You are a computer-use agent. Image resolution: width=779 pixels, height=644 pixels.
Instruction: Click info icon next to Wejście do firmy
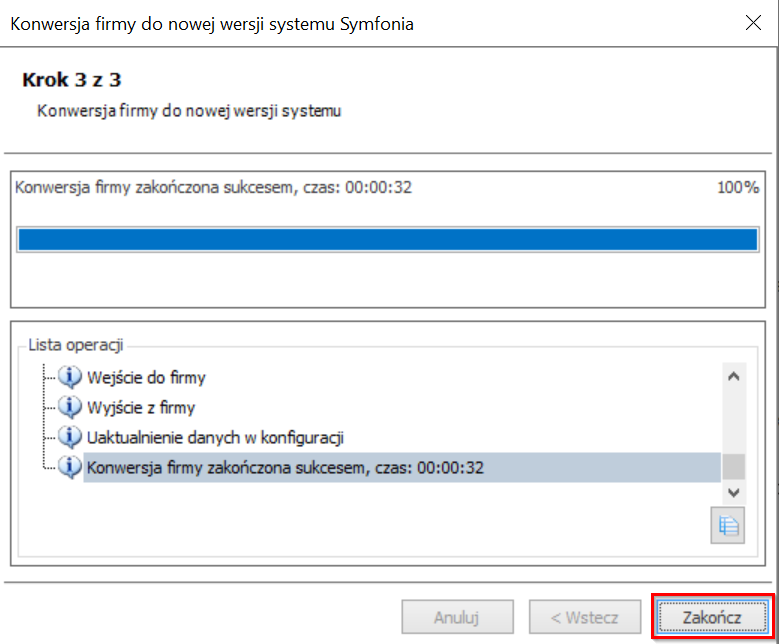tap(70, 377)
